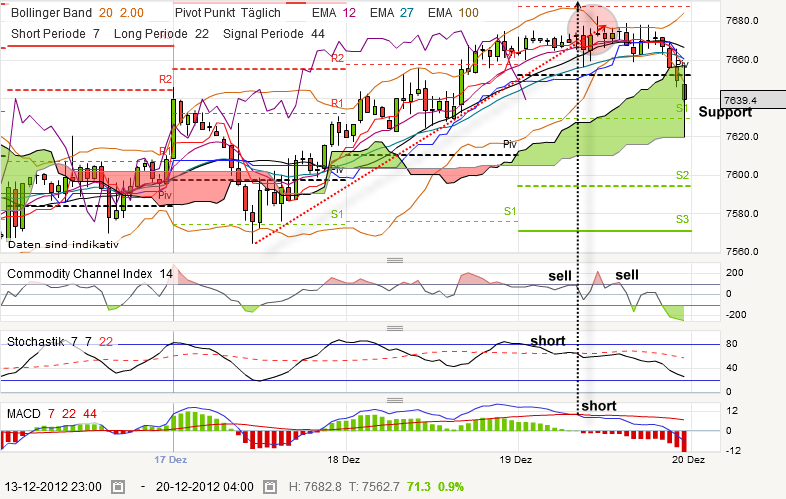The height and width of the screenshot is (499, 786).
Task: Grab the divider handle above MACD panel
Action: pyautogui.click(x=395, y=400)
